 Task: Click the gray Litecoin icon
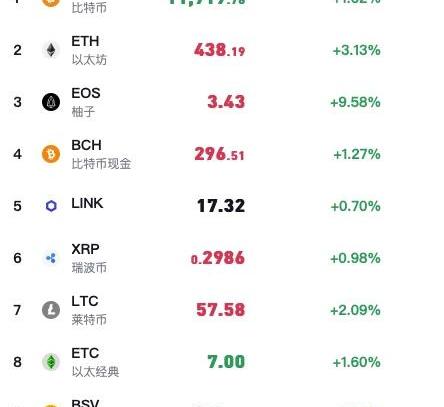pyautogui.click(x=51, y=310)
